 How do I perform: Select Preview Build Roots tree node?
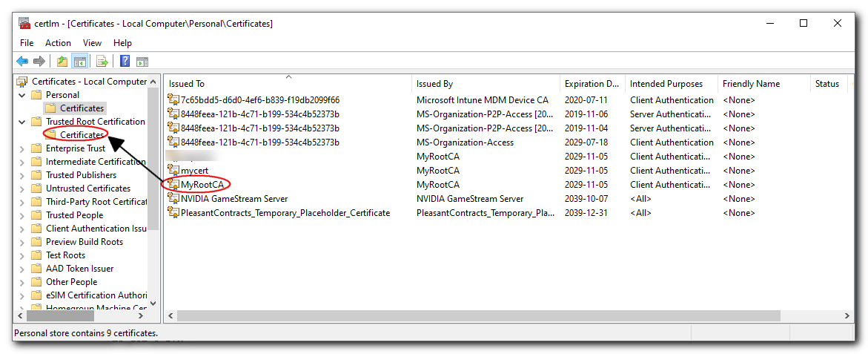tap(85, 241)
